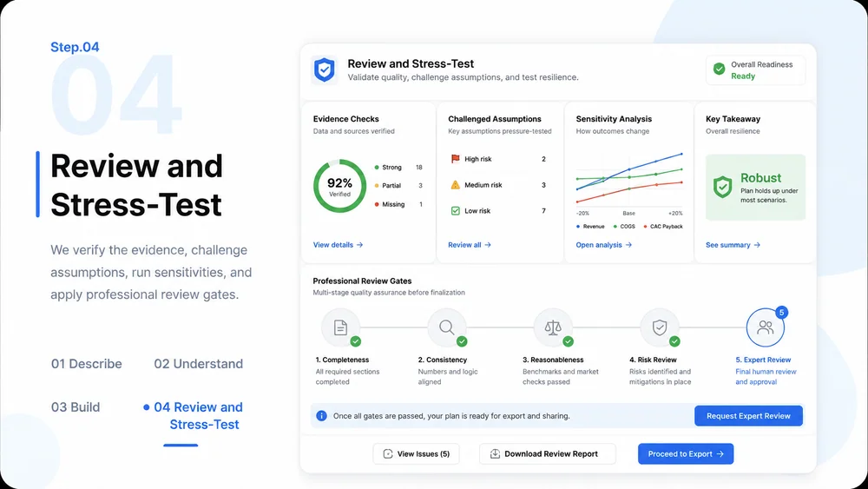Click the green check on Reasonableness gate

(x=568, y=341)
